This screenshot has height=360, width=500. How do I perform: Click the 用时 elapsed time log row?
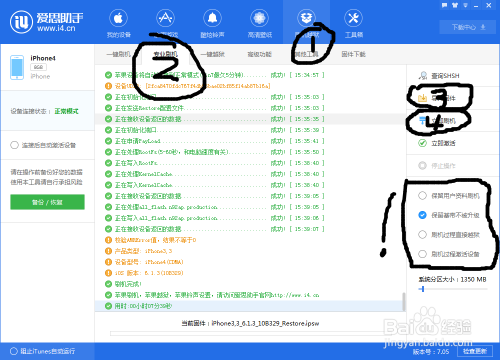250,306
